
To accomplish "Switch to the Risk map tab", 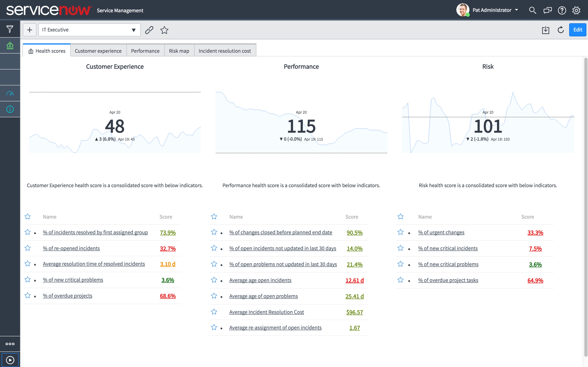I will pos(179,51).
